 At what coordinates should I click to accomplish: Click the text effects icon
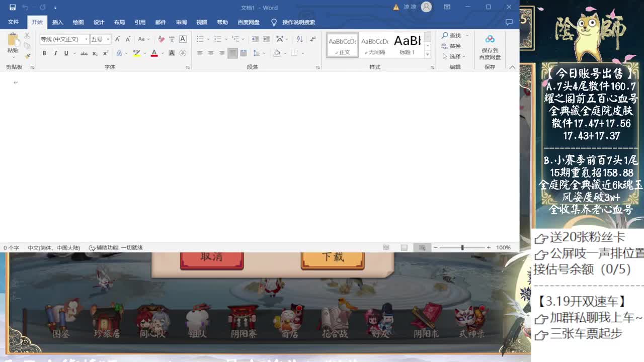click(120, 53)
